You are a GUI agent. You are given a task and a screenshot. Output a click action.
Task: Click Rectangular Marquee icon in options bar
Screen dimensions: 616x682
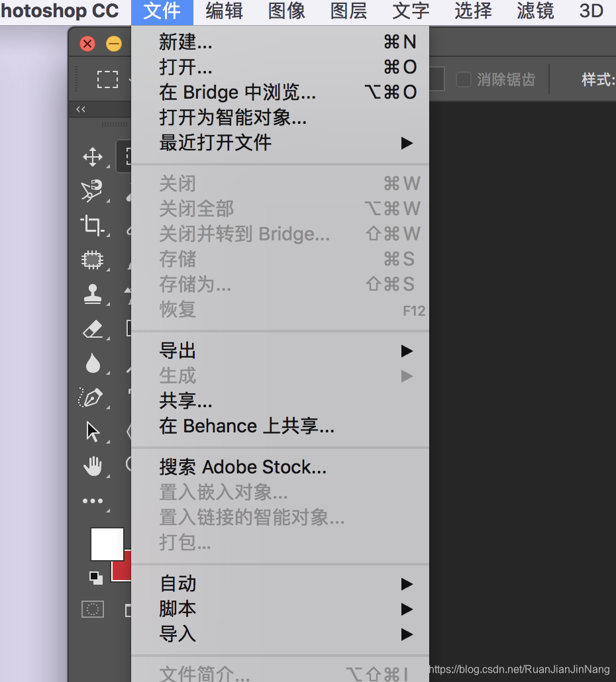click(107, 79)
